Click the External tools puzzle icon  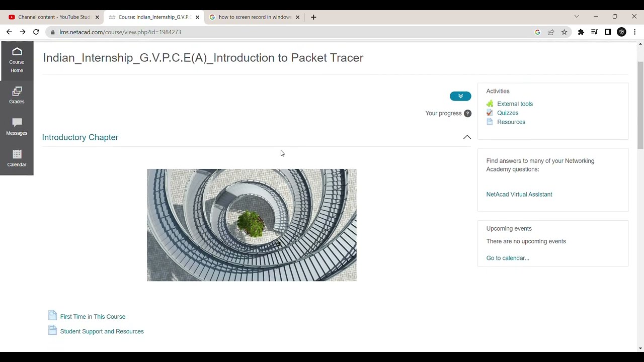click(x=490, y=104)
